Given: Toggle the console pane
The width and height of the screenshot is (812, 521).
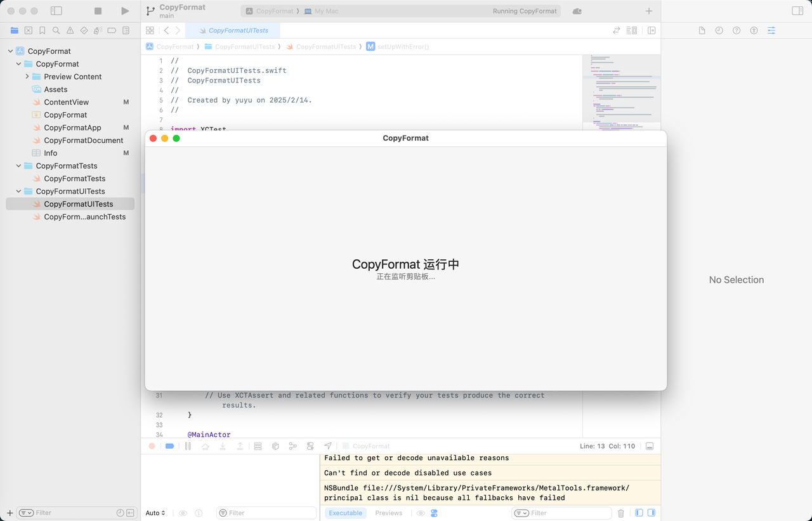Looking at the screenshot, I should [x=651, y=513].
